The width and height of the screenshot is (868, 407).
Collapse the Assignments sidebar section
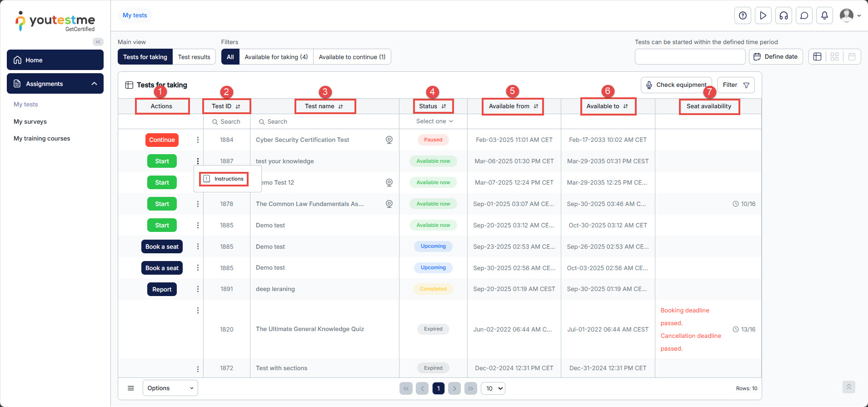pos(94,84)
